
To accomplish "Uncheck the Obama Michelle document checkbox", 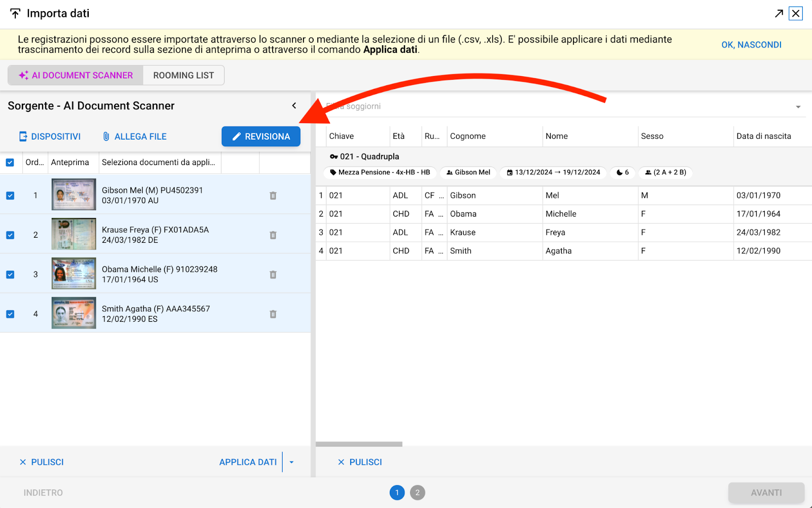I will tap(10, 275).
